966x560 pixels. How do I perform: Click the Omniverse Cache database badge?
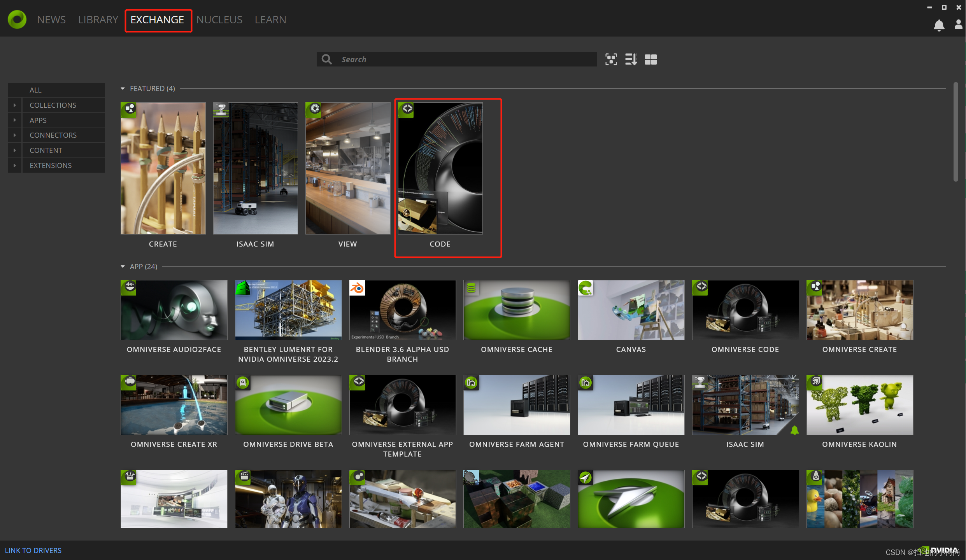click(x=472, y=287)
